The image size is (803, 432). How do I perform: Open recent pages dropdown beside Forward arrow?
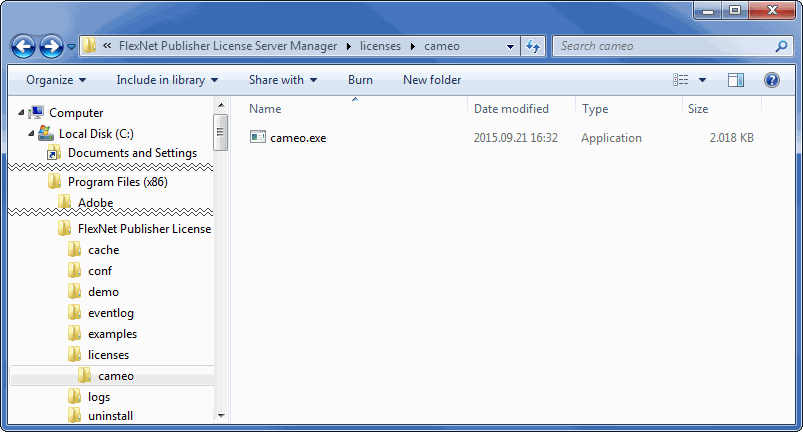coord(71,47)
